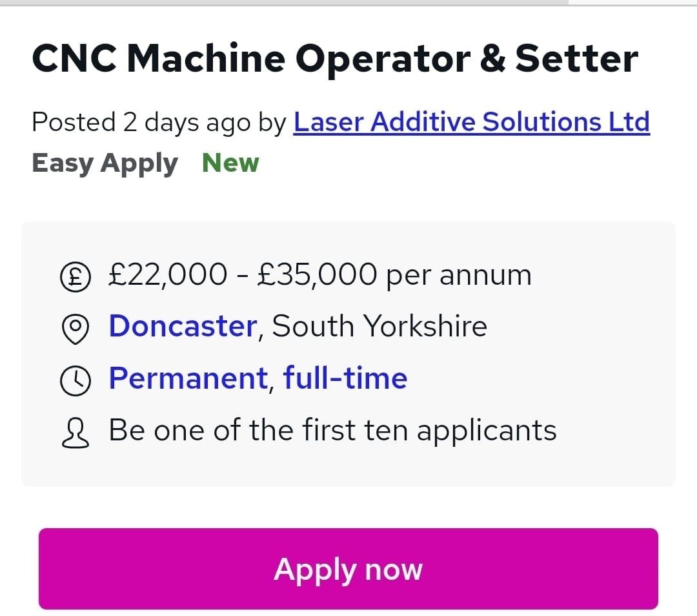Viewport: 697px width, 616px height.
Task: Click the CNC Machine Operator & Setter title
Action: (x=334, y=58)
